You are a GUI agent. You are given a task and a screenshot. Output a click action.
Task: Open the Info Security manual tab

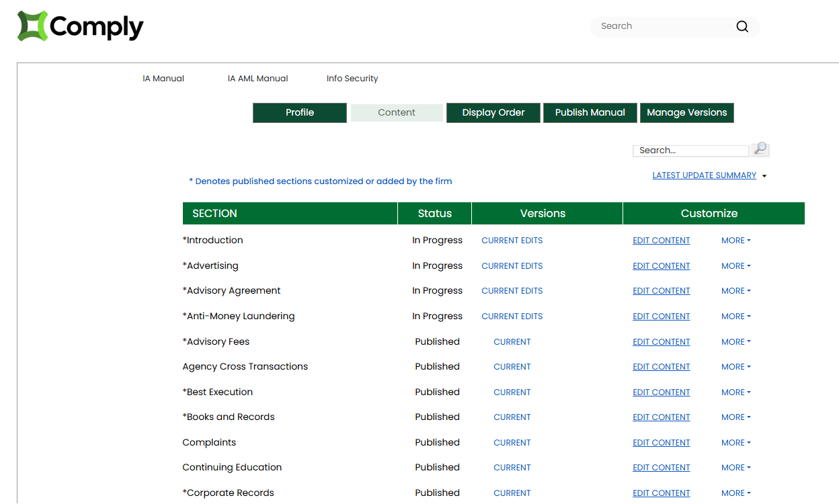(352, 78)
